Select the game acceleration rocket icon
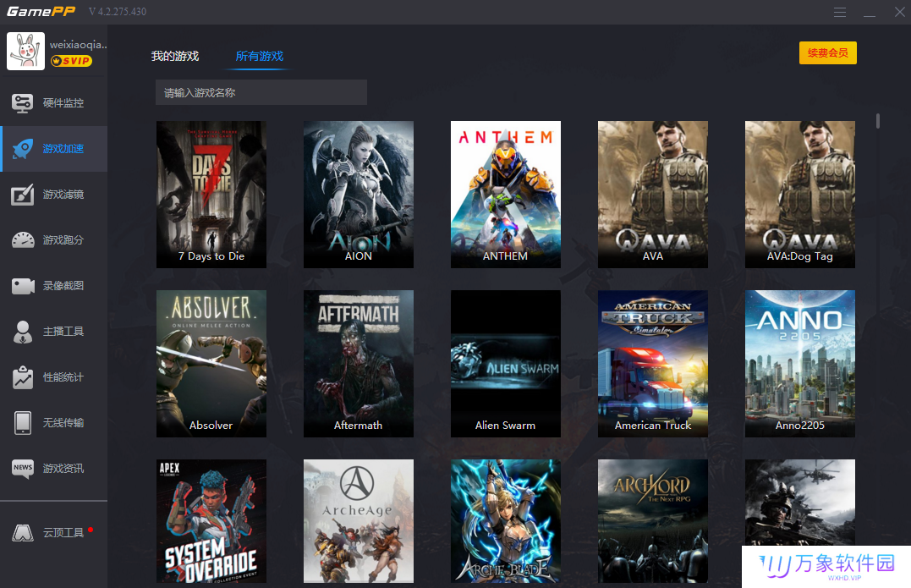 pyautogui.click(x=23, y=149)
